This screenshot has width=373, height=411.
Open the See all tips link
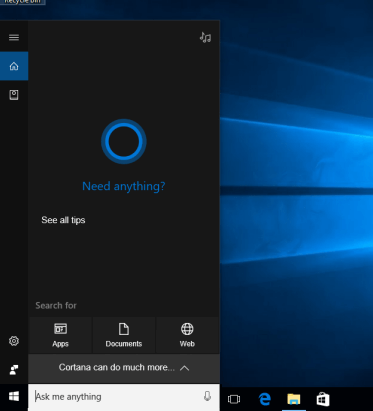(63, 220)
